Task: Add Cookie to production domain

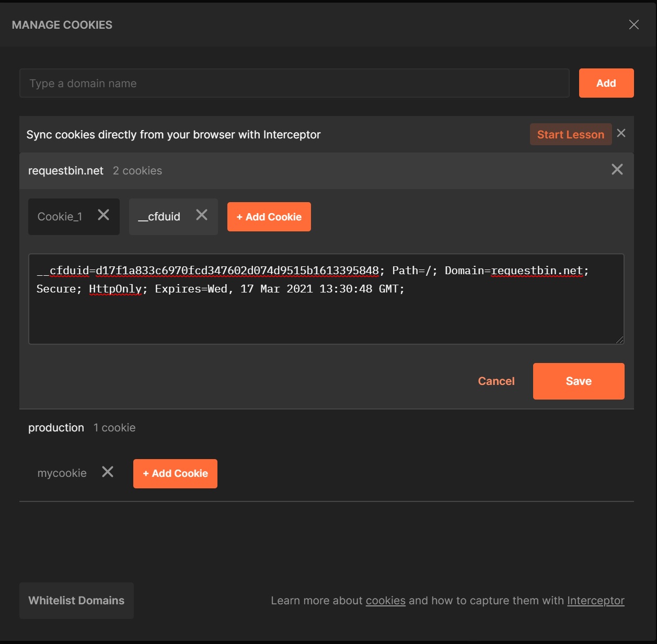Action: (175, 474)
